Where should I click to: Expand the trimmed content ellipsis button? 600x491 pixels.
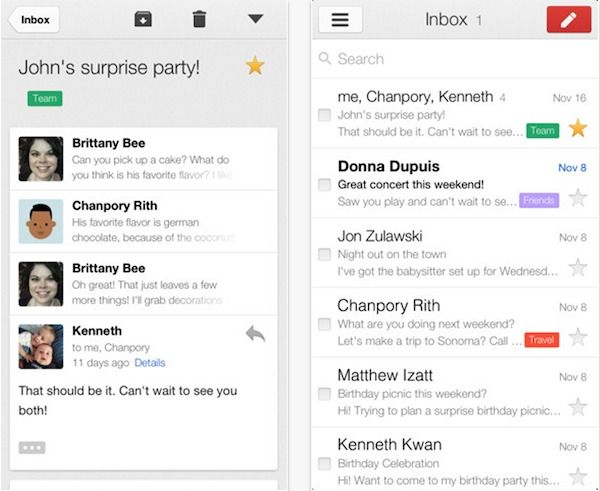[x=32, y=446]
